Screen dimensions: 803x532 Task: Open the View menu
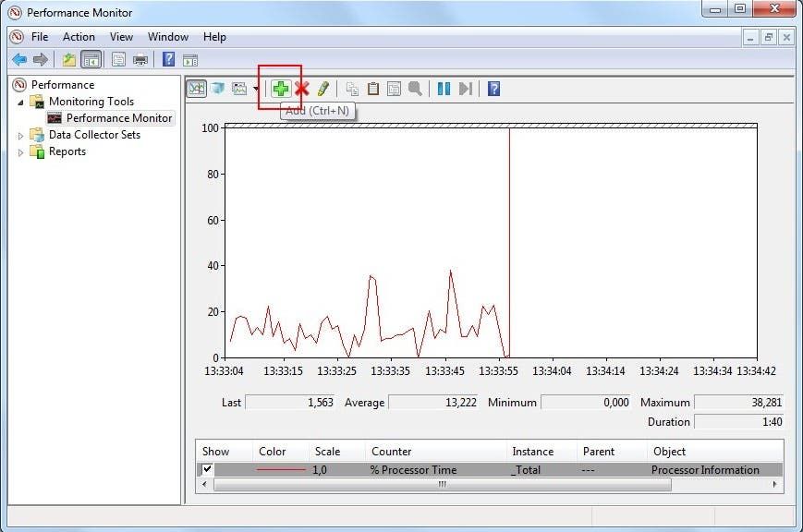point(121,37)
